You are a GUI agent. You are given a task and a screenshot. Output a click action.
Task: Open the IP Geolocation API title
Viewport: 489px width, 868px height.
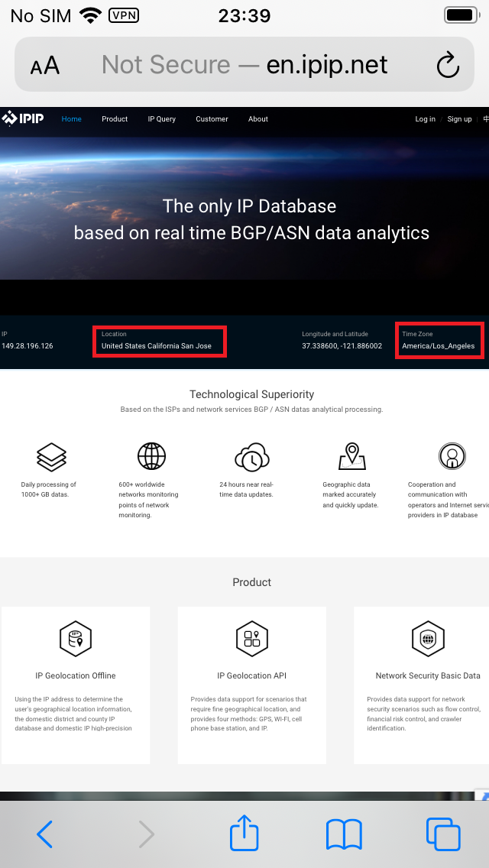[252, 675]
